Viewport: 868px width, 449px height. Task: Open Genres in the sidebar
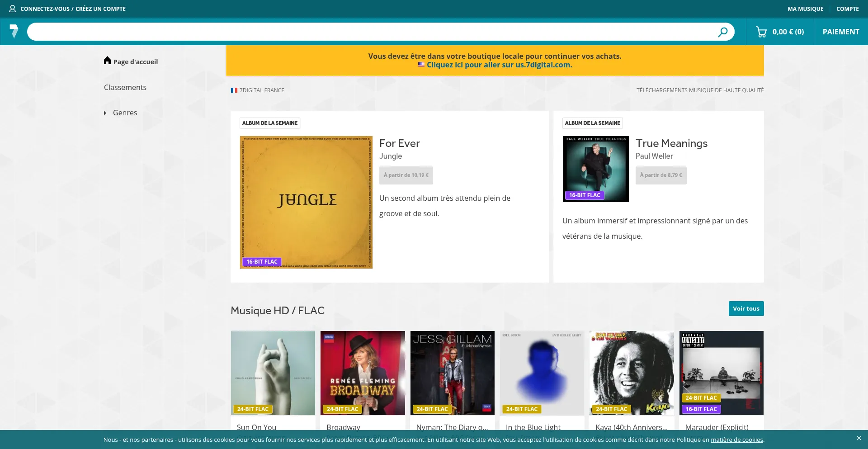click(x=125, y=113)
